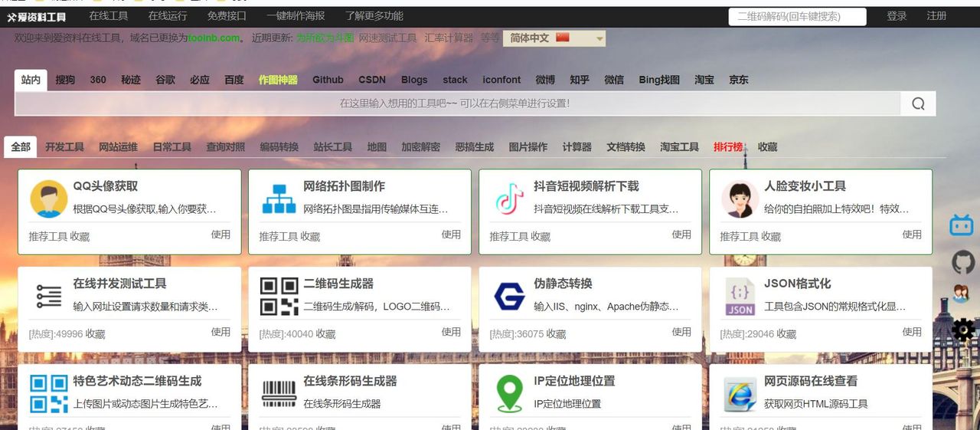Switch to the 网站运维 category tab
This screenshot has width=980, height=430.
point(118,147)
